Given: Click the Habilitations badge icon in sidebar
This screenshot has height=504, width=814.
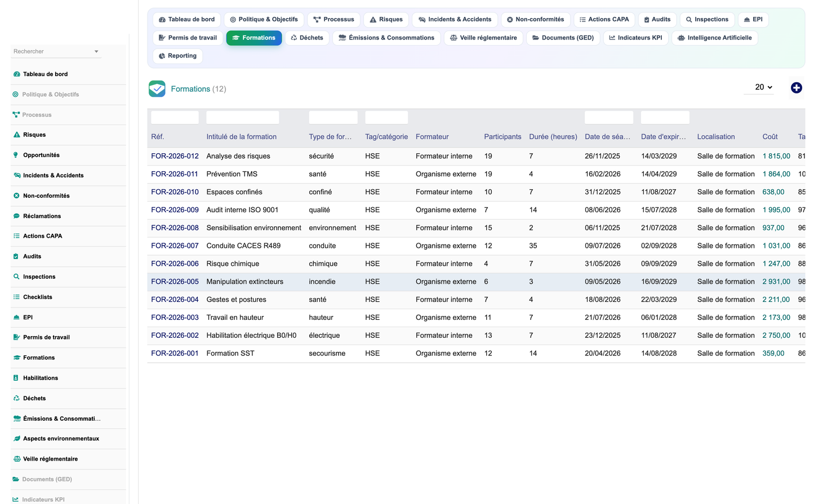Looking at the screenshot, I should [x=16, y=378].
